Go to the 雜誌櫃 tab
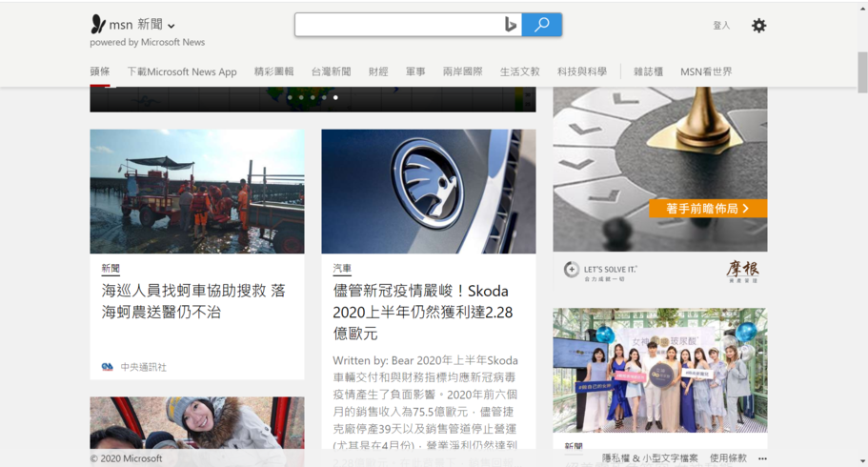The width and height of the screenshot is (868, 467). pos(648,71)
